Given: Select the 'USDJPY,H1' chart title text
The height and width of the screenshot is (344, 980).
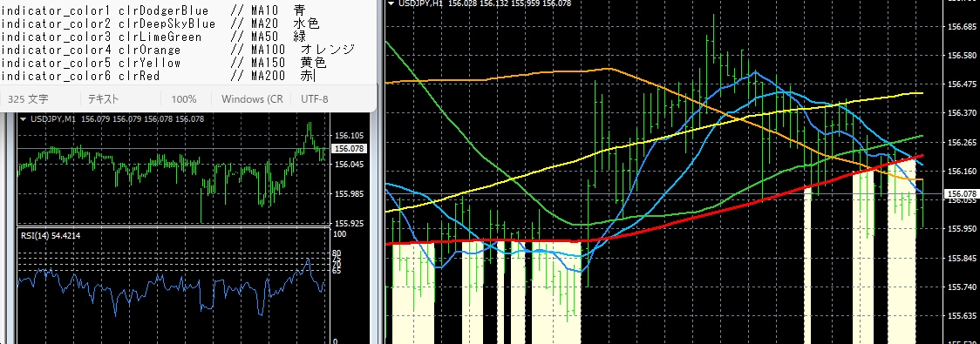Looking at the screenshot, I should (x=420, y=3).
